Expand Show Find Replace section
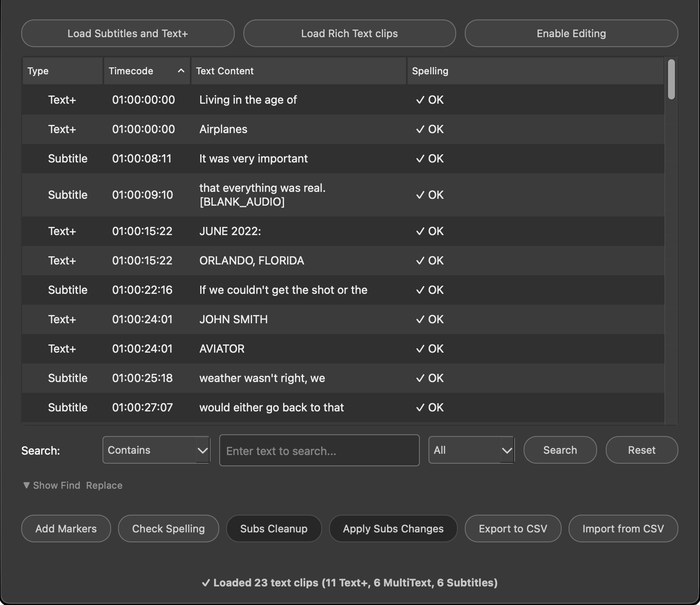Viewport: 700px width, 605px height. (73, 485)
